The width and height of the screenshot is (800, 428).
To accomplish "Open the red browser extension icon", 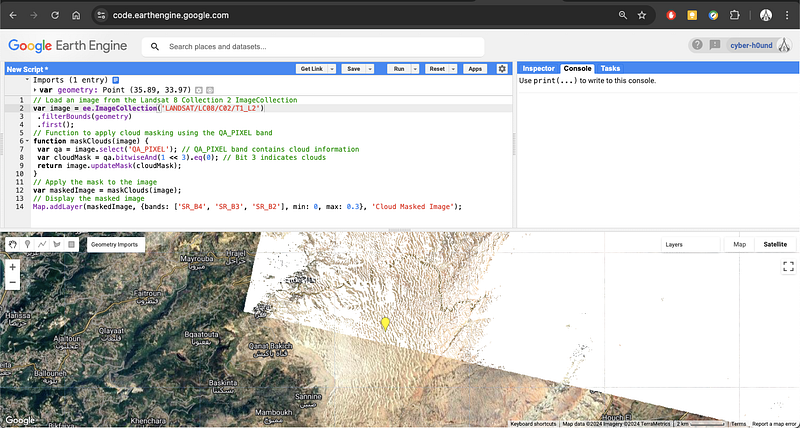I will coord(671,15).
